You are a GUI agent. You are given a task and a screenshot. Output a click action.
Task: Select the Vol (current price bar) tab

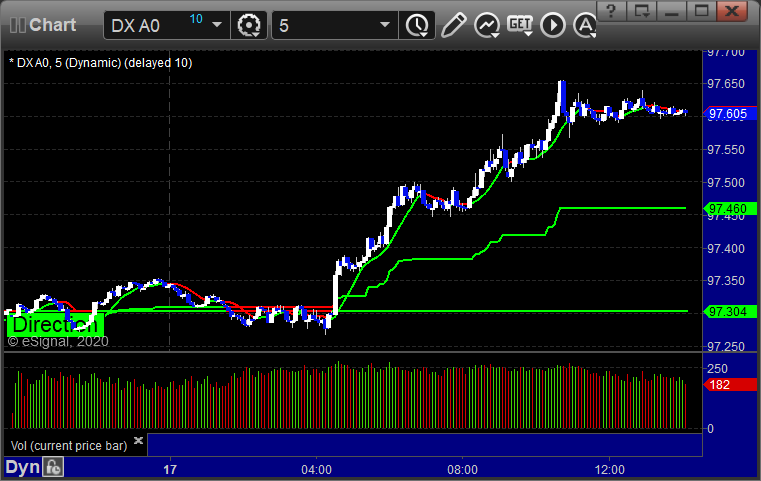coord(68,445)
